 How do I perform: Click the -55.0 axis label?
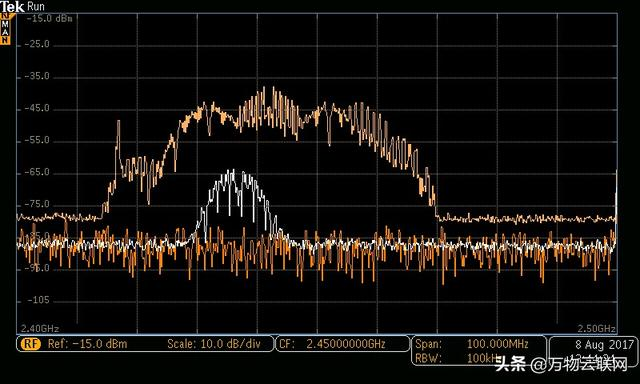pos(37,140)
